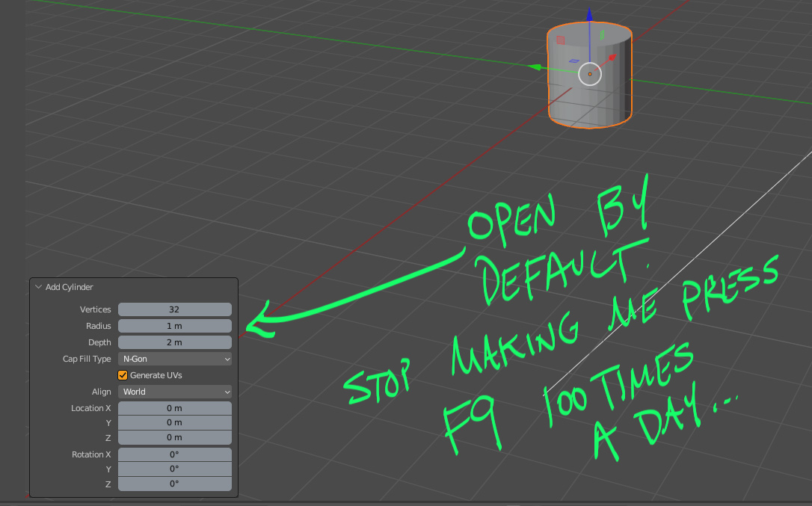Click the Rotation Y value field
Screen dimensions: 812x506
[174, 469]
